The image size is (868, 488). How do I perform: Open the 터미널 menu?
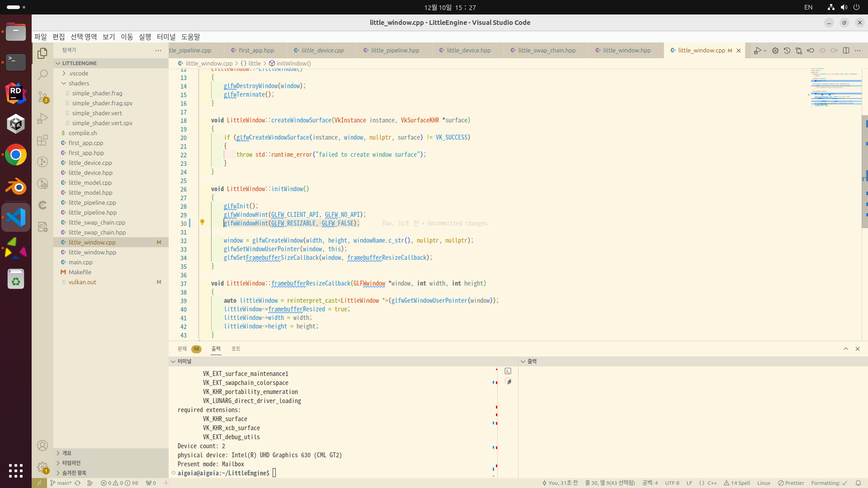[x=166, y=37]
